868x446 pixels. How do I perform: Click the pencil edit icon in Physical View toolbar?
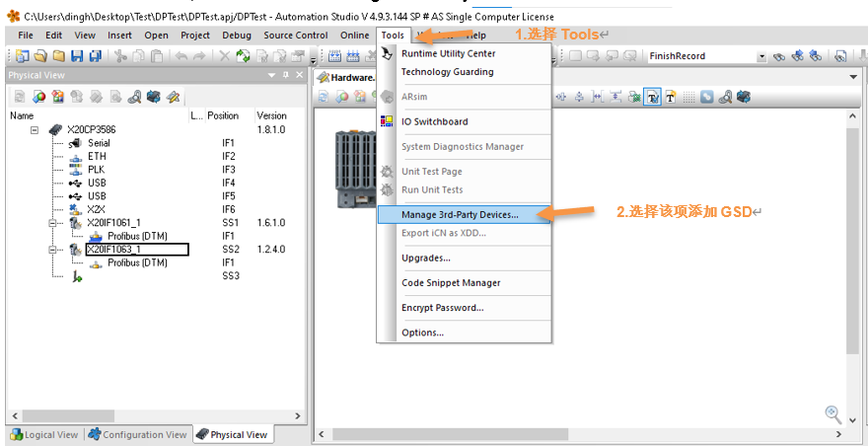(174, 97)
